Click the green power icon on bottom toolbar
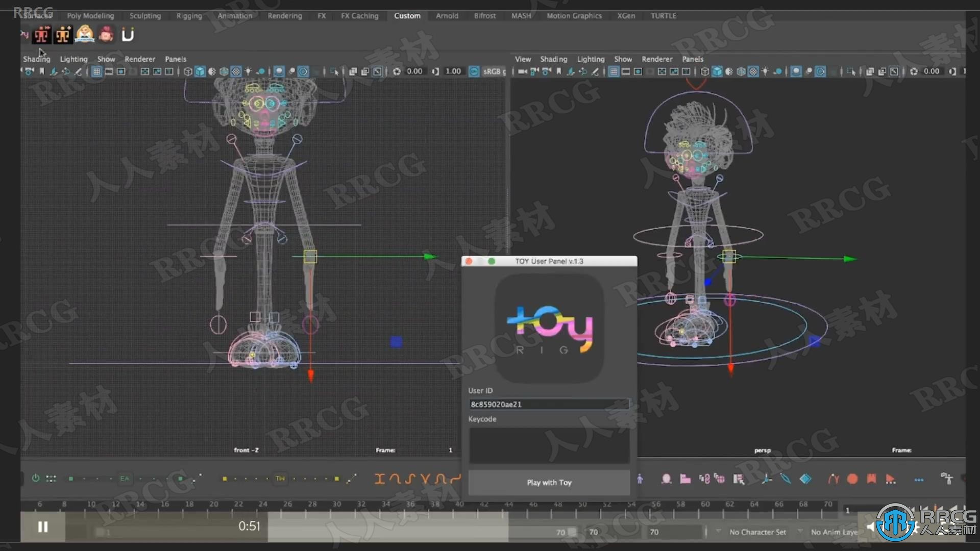This screenshot has width=980, height=551. click(35, 478)
